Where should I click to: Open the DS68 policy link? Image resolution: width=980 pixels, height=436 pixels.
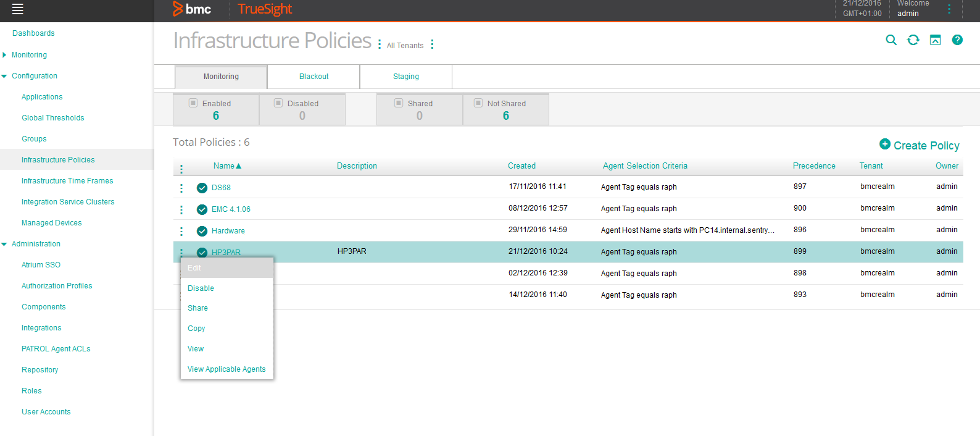221,188
